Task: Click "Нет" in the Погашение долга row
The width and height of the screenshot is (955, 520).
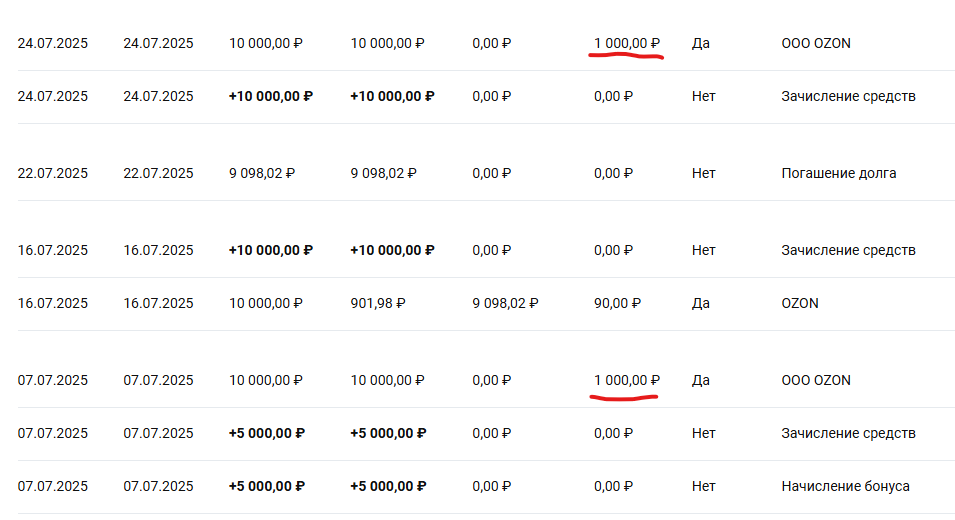Action: (703, 173)
